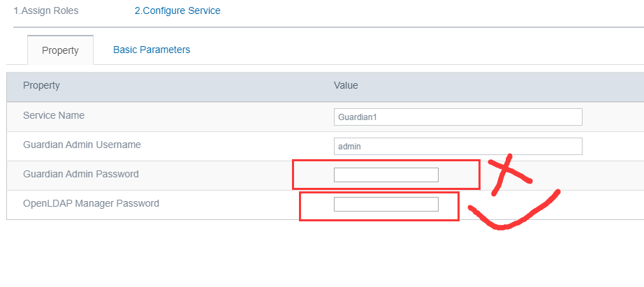Go back to the Assign Roles step
Image resolution: width=644 pixels, height=287 pixels.
point(46,11)
